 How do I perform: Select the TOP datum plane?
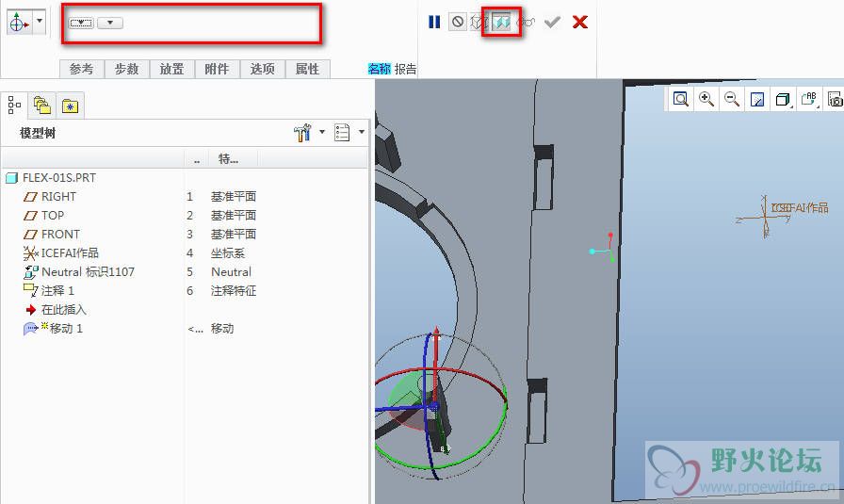53,216
